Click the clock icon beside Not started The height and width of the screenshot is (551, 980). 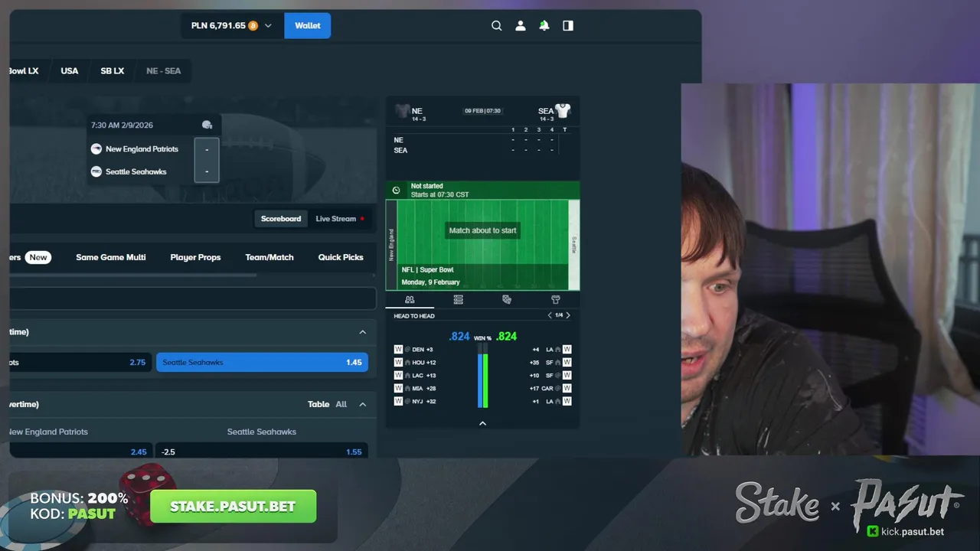(x=396, y=190)
